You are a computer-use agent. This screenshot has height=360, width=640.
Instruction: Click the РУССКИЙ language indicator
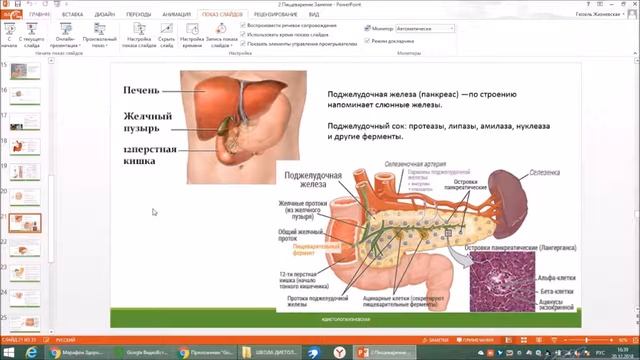click(65, 340)
